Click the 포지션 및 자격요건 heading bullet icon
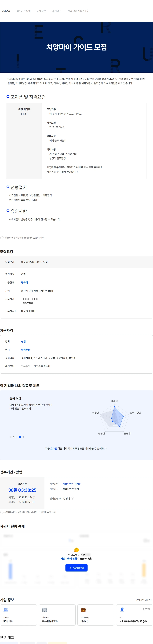 (8, 96)
